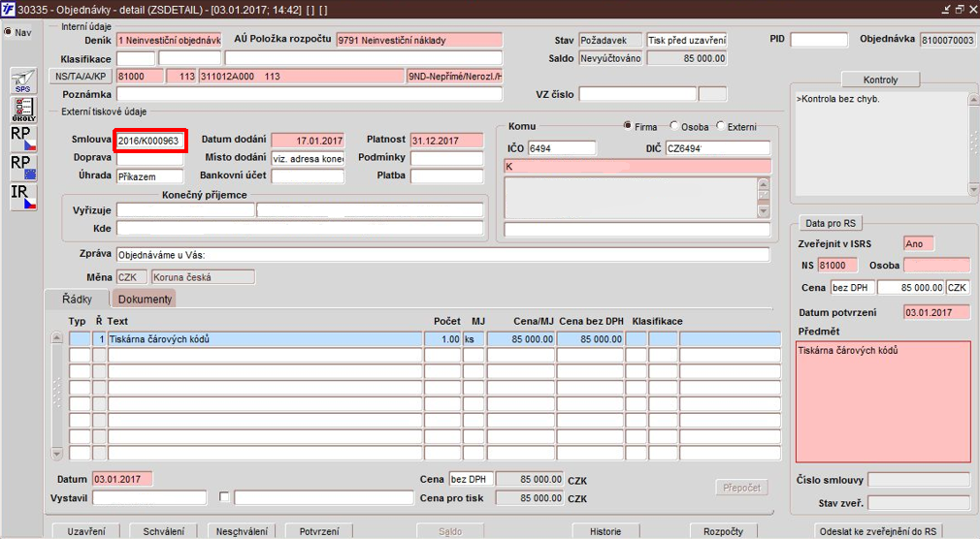The image size is (980, 539).
Task: Click the Potvrzení button
Action: (319, 531)
